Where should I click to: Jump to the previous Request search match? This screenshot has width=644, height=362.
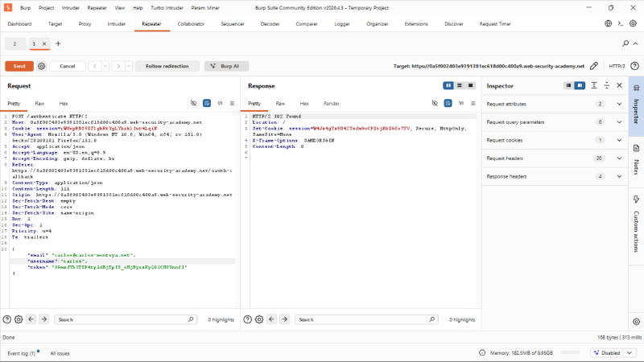pyautogui.click(x=31, y=319)
